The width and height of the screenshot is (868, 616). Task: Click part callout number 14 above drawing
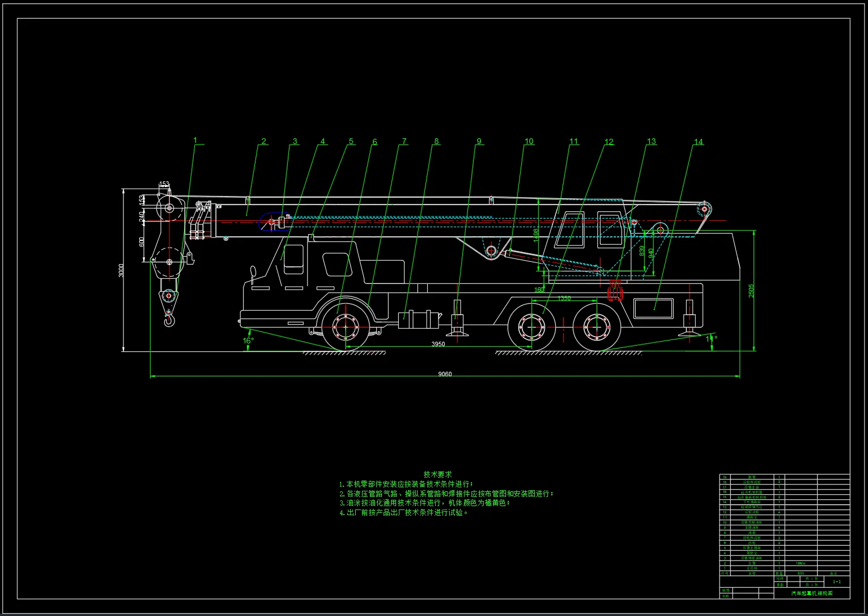click(x=698, y=142)
